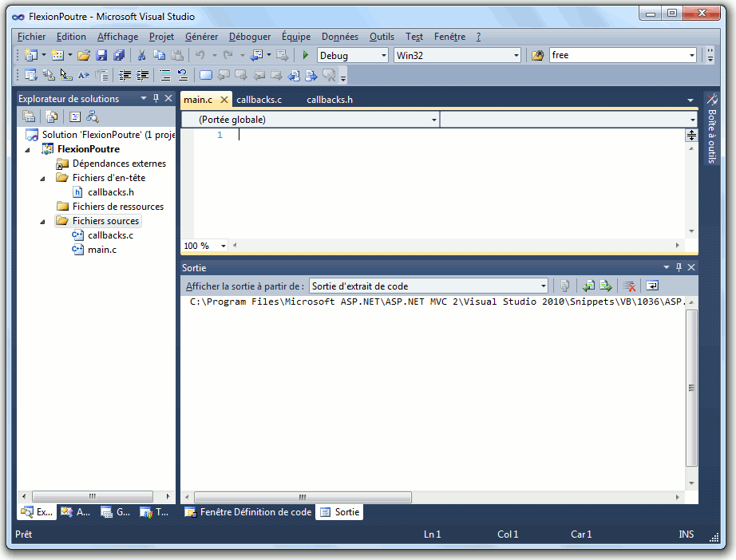Click the Add New Item toolbar icon
The height and width of the screenshot is (560, 736).
point(57,55)
